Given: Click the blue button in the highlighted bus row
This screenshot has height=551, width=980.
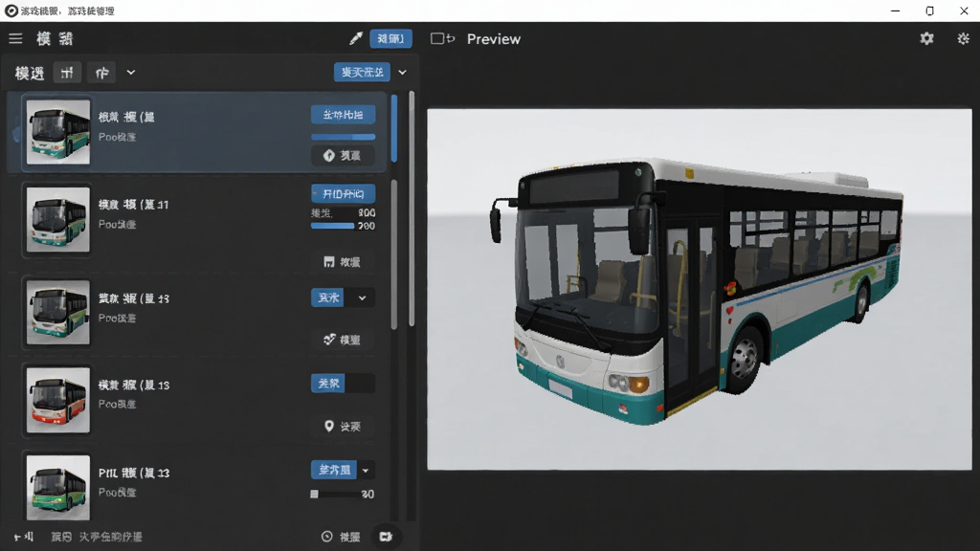Looking at the screenshot, I should coord(344,115).
